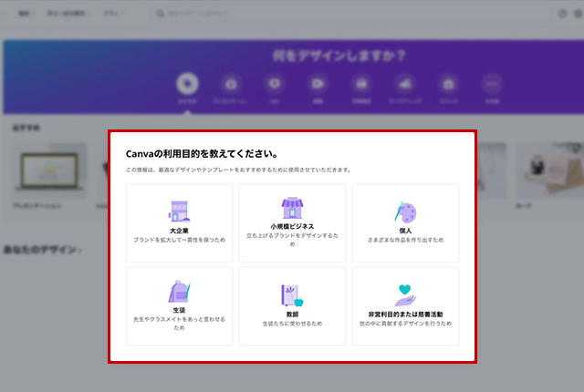Select the highlighted おすすめ sparkle icon in banner

[x=187, y=84]
